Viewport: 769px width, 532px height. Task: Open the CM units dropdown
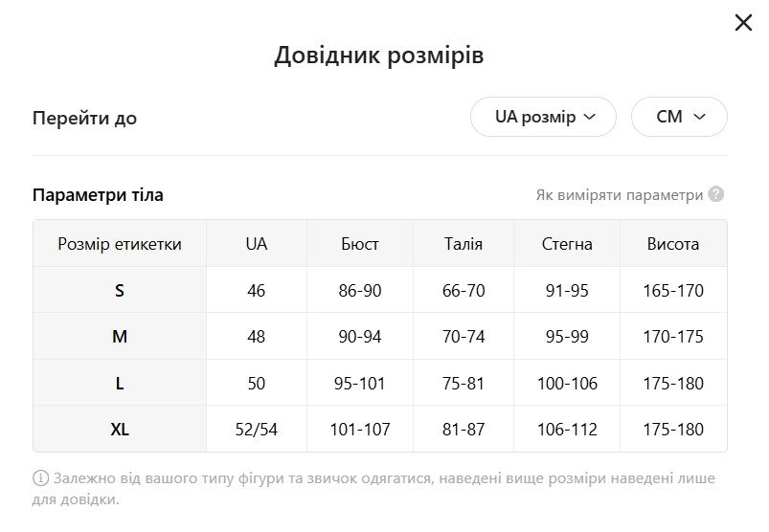tap(679, 117)
